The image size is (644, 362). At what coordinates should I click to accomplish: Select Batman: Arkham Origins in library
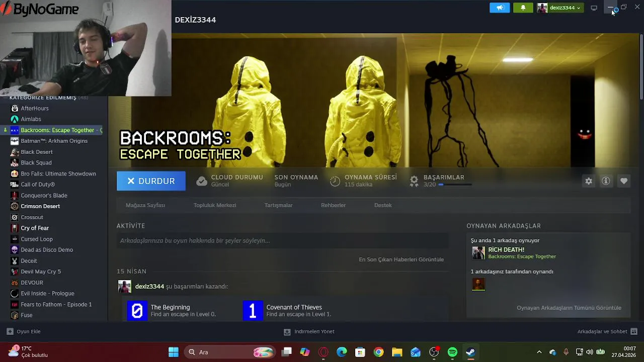point(54,141)
